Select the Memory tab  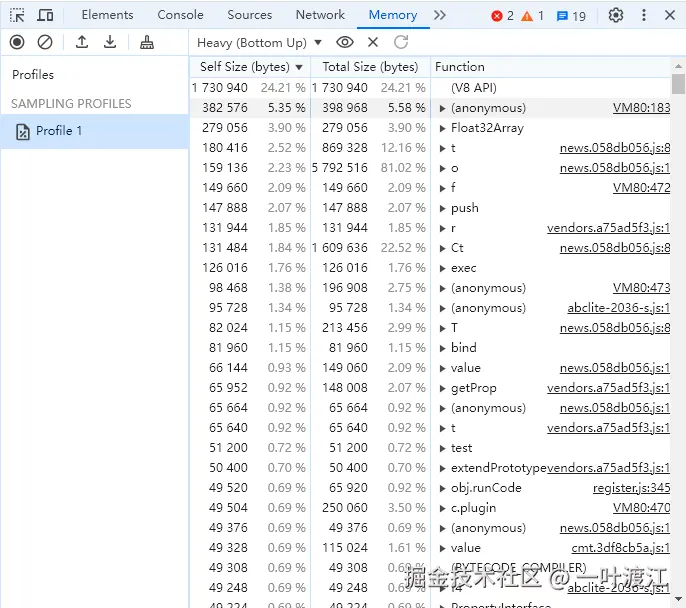(x=393, y=15)
